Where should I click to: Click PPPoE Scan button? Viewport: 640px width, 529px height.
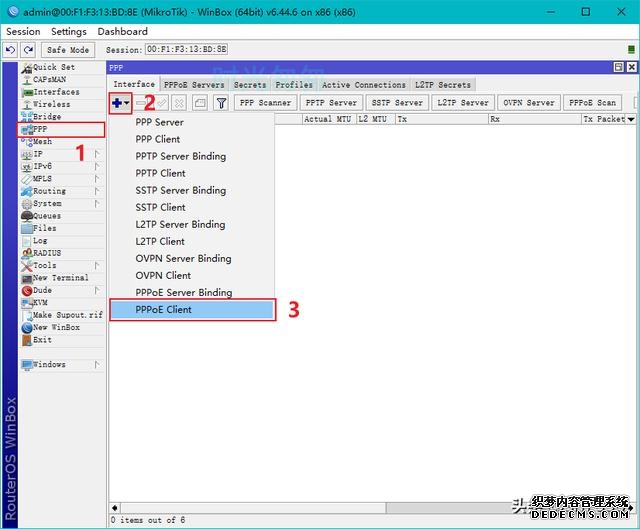[592, 103]
